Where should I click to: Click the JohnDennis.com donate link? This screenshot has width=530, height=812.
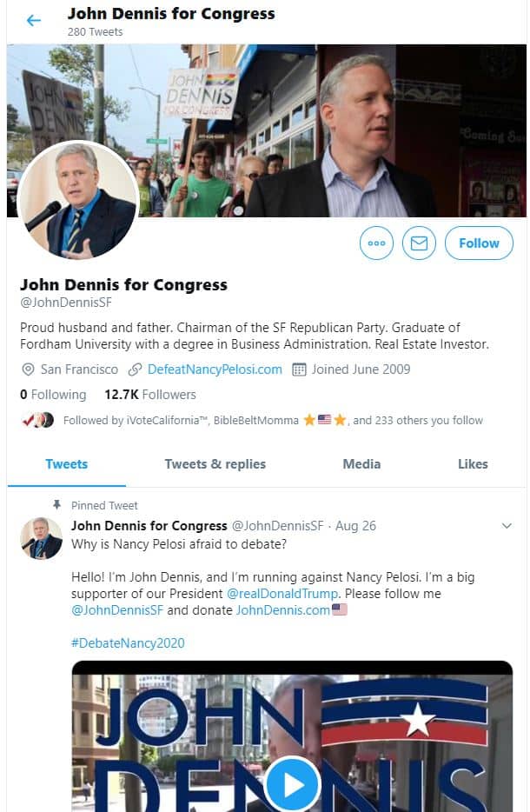coord(283,610)
